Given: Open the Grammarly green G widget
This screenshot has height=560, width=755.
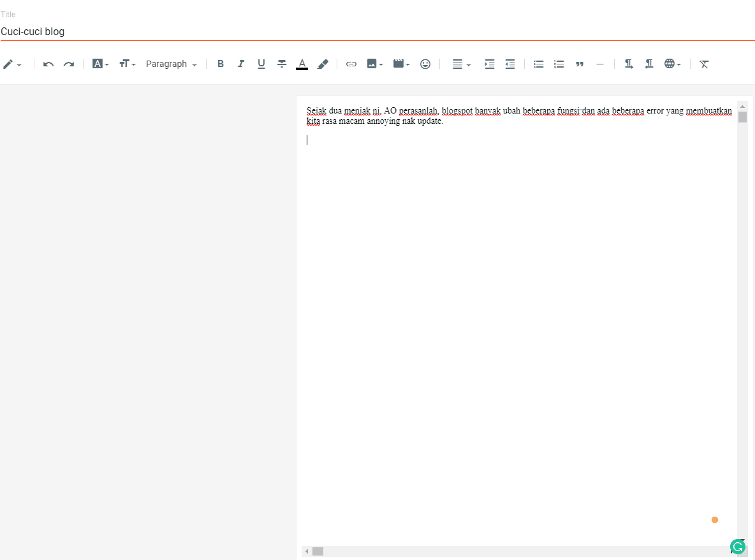Looking at the screenshot, I should (738, 547).
